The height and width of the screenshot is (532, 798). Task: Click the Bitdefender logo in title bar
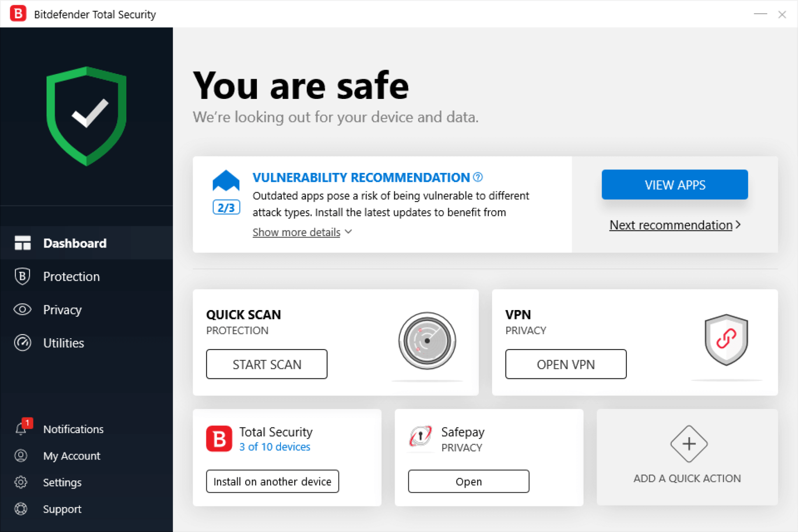coord(18,14)
